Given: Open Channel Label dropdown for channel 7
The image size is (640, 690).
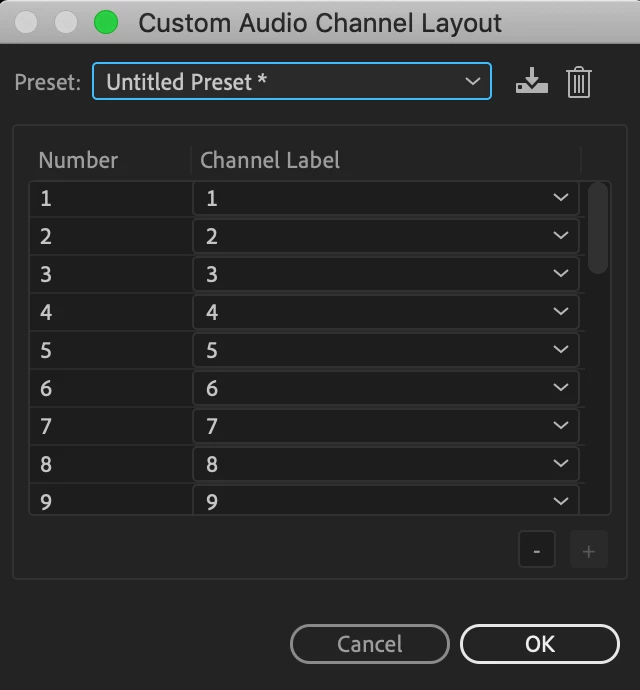Looking at the screenshot, I should click(x=385, y=427).
